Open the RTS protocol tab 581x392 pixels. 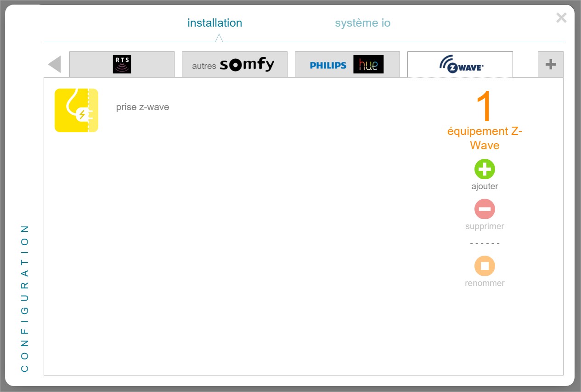pos(122,65)
